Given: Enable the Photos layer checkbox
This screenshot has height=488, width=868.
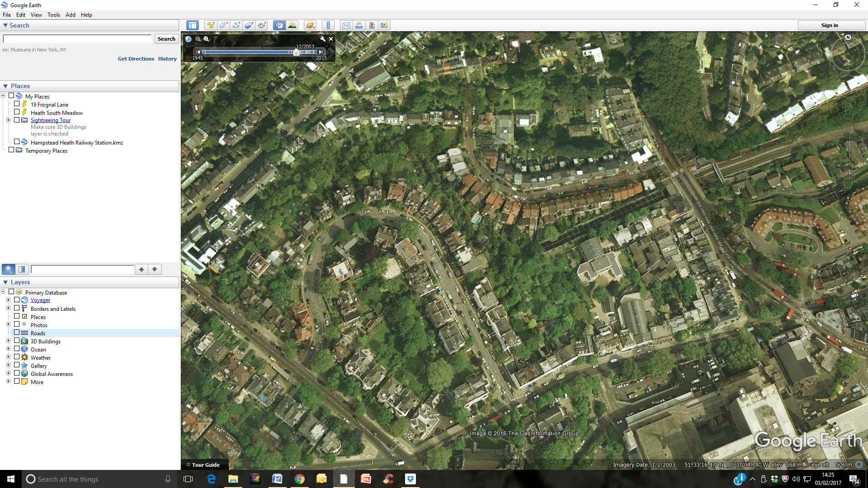Looking at the screenshot, I should coord(17,324).
